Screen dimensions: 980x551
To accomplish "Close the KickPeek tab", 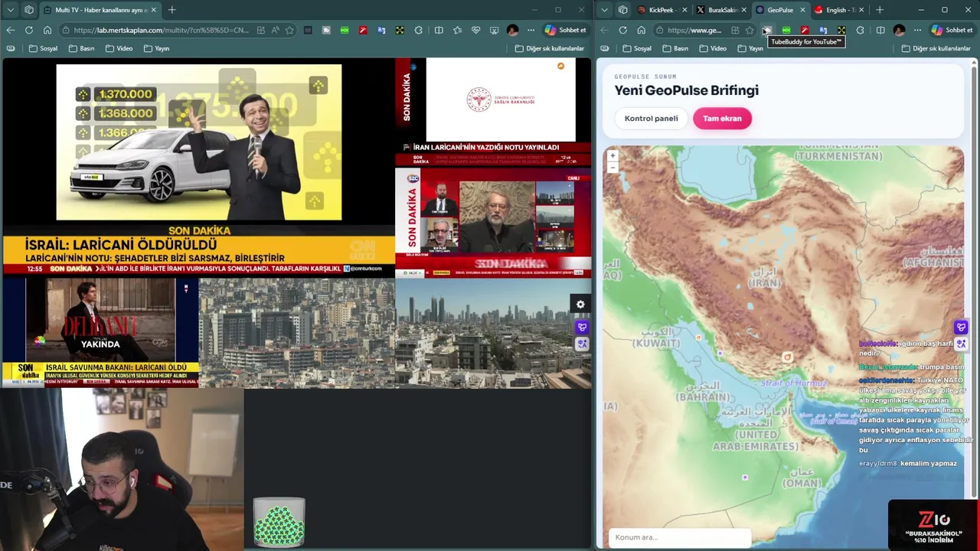I will (x=684, y=10).
